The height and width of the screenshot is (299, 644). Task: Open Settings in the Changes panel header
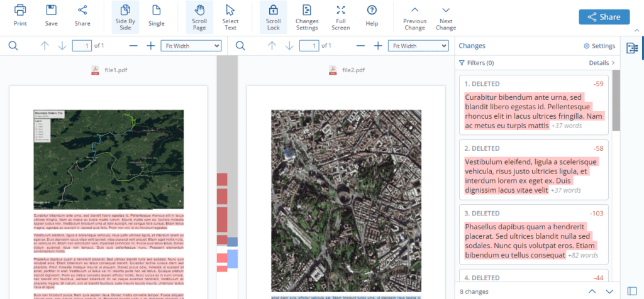[x=599, y=46]
